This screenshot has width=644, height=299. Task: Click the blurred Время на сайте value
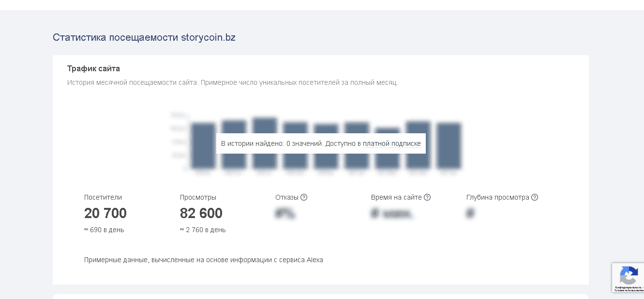[x=392, y=213]
